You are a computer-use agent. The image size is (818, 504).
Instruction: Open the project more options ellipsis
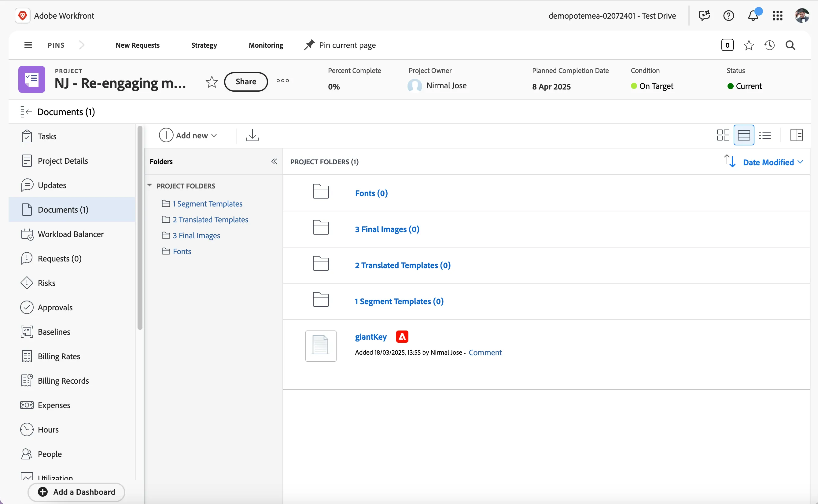pos(283,81)
